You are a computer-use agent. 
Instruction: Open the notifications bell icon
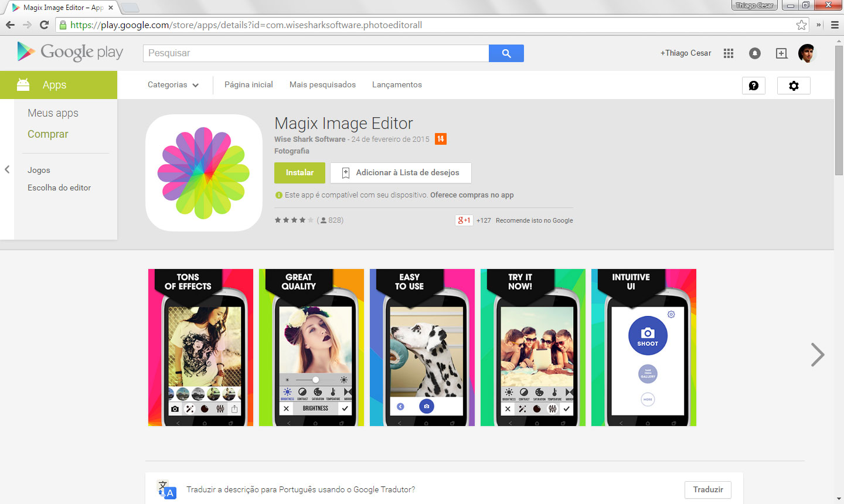[755, 53]
